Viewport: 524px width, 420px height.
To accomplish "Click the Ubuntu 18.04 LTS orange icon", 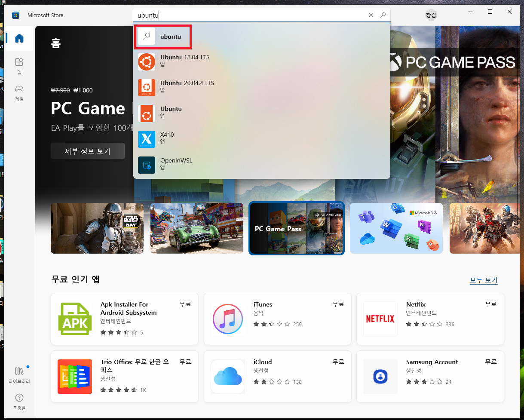I will click(x=147, y=62).
